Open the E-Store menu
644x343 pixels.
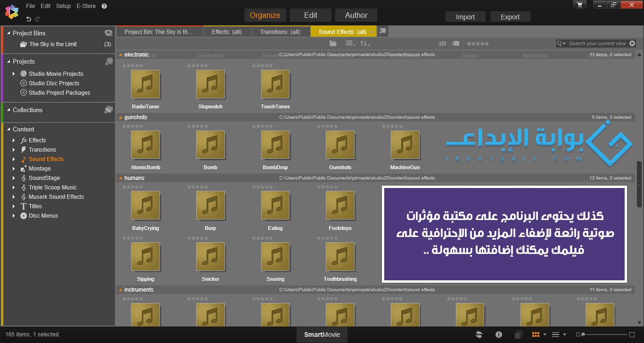tap(86, 6)
